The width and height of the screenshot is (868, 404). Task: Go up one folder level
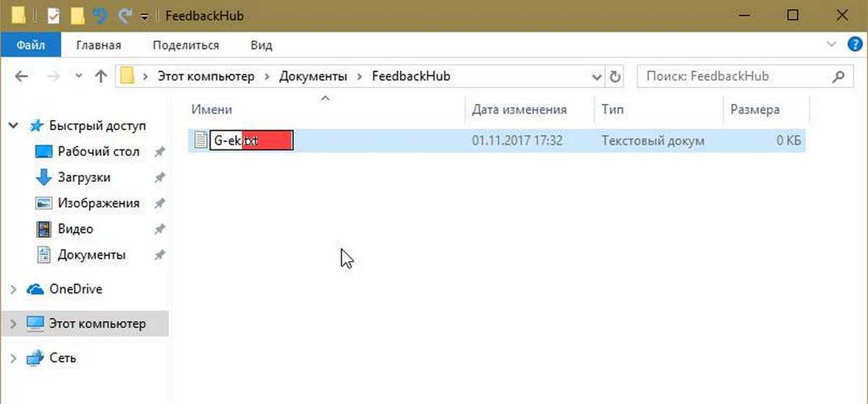pos(101,76)
